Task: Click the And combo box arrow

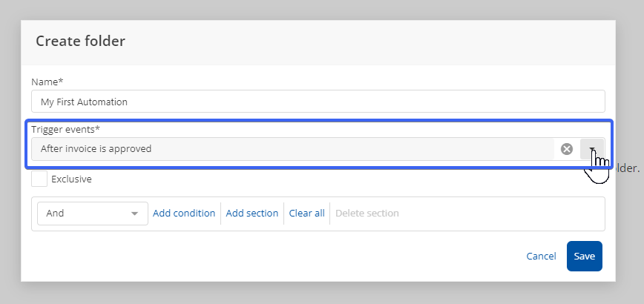Action: [x=134, y=214]
